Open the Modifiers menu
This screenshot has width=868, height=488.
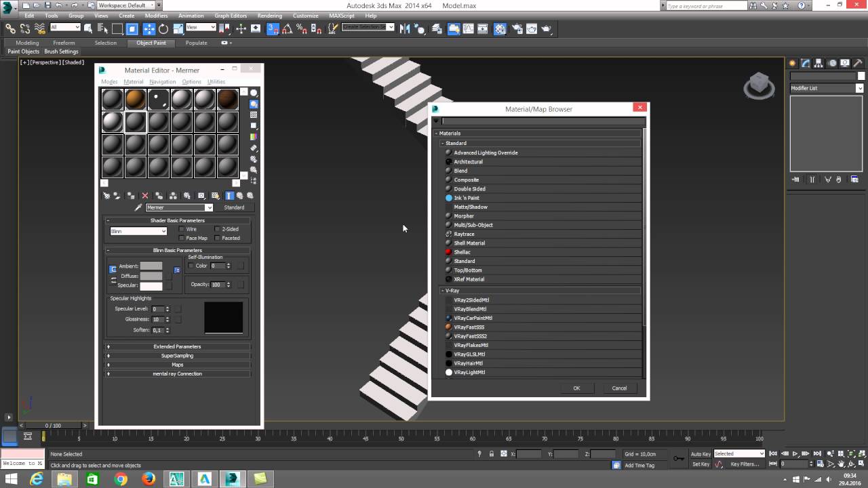point(156,16)
